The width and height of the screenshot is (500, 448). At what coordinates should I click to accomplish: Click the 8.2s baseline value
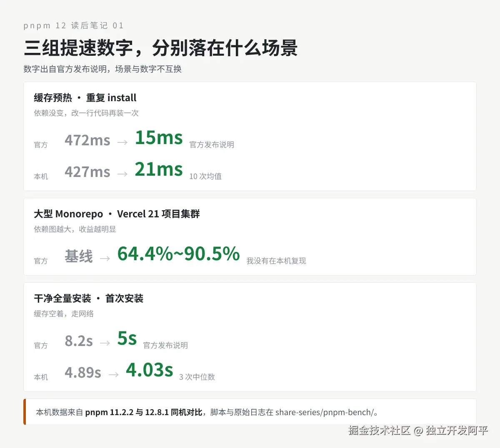[x=79, y=341]
